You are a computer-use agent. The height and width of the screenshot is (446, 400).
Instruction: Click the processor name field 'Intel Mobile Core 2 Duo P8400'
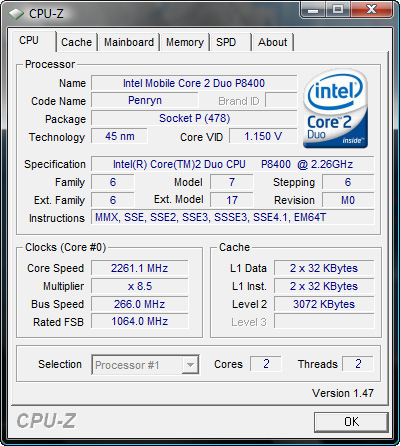(194, 83)
